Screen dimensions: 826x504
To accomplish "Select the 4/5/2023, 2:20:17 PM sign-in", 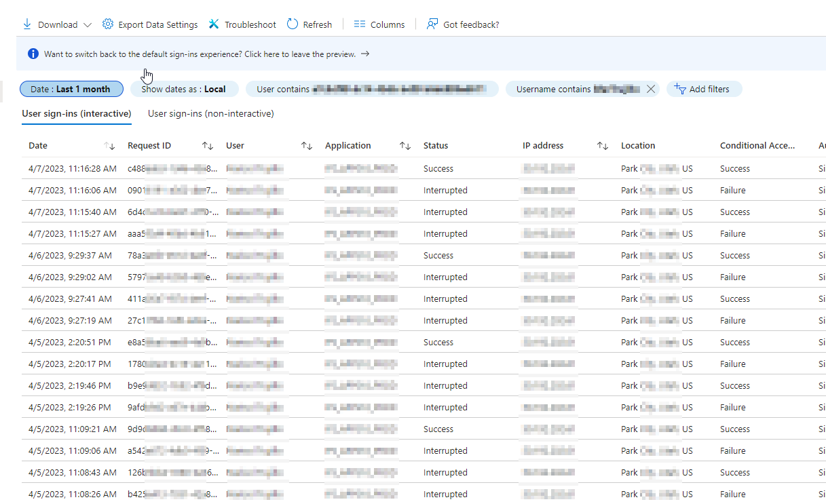I will (x=424, y=364).
